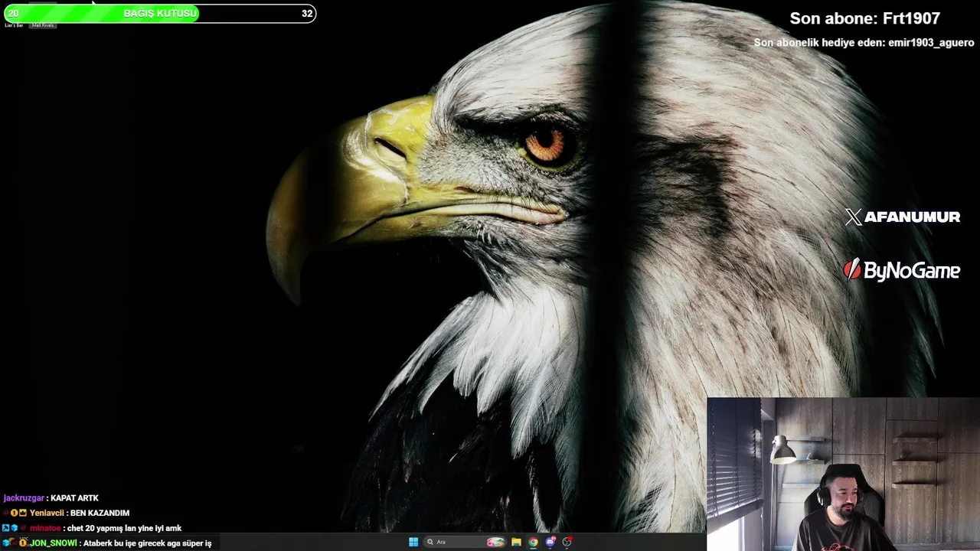
Task: Click the ByNoGame sponsor text
Action: tap(912, 270)
